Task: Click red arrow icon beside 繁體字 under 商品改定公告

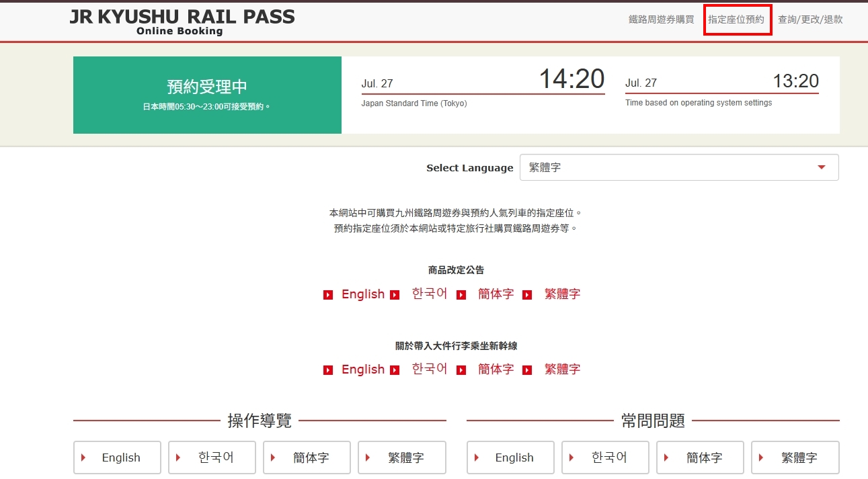Action: coord(527,295)
